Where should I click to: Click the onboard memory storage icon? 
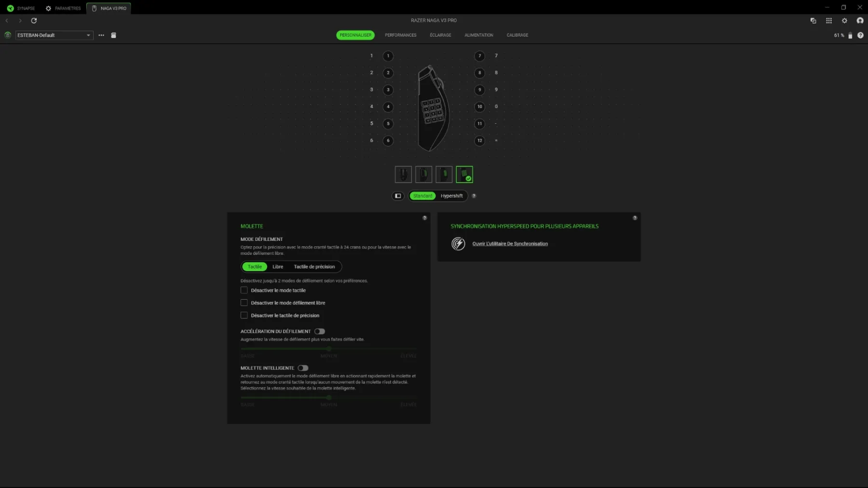click(114, 35)
